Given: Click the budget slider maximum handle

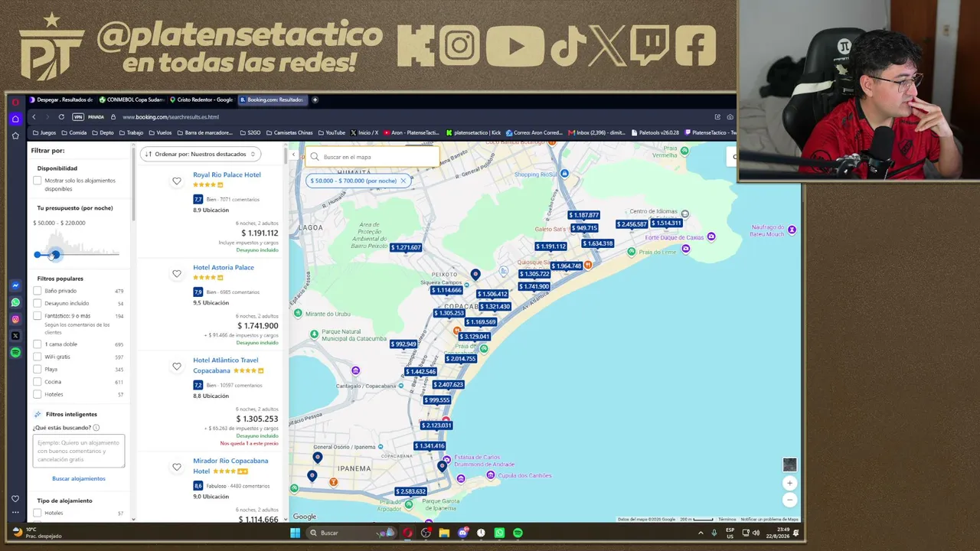Looking at the screenshot, I should [x=55, y=254].
